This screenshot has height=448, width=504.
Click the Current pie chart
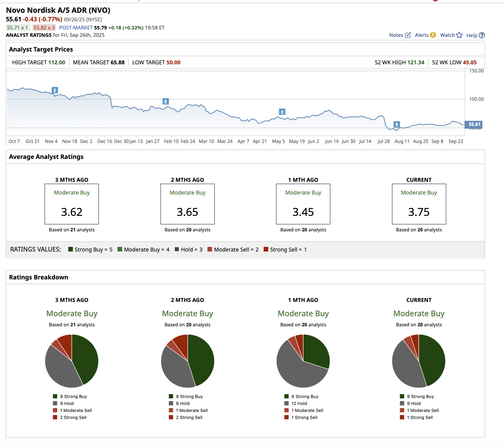click(419, 361)
